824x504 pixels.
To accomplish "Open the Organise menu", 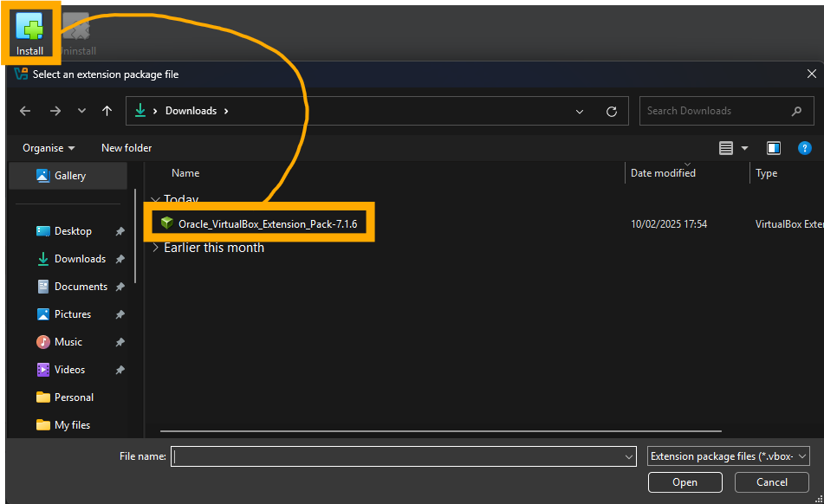I will click(x=48, y=148).
